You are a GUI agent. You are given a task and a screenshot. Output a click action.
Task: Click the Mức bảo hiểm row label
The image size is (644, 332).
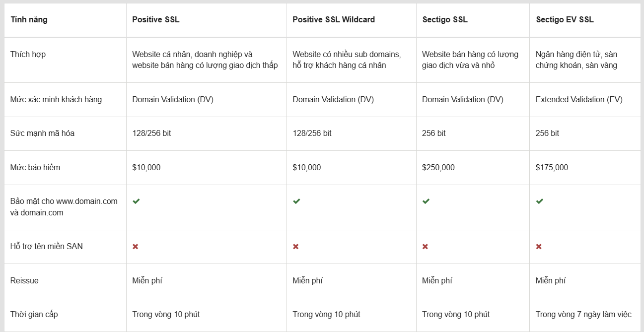pyautogui.click(x=35, y=167)
